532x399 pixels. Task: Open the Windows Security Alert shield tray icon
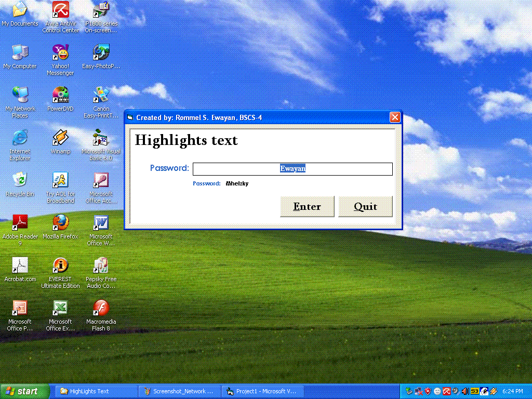tap(428, 391)
